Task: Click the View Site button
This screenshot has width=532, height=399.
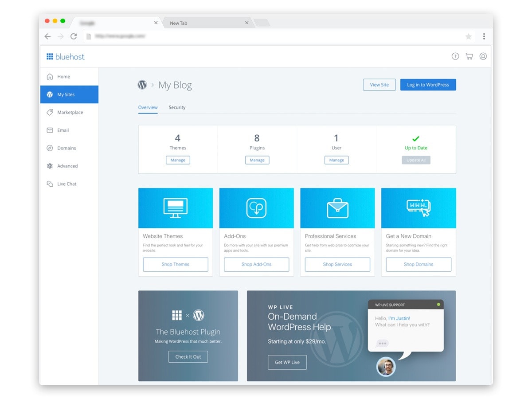Action: point(379,85)
